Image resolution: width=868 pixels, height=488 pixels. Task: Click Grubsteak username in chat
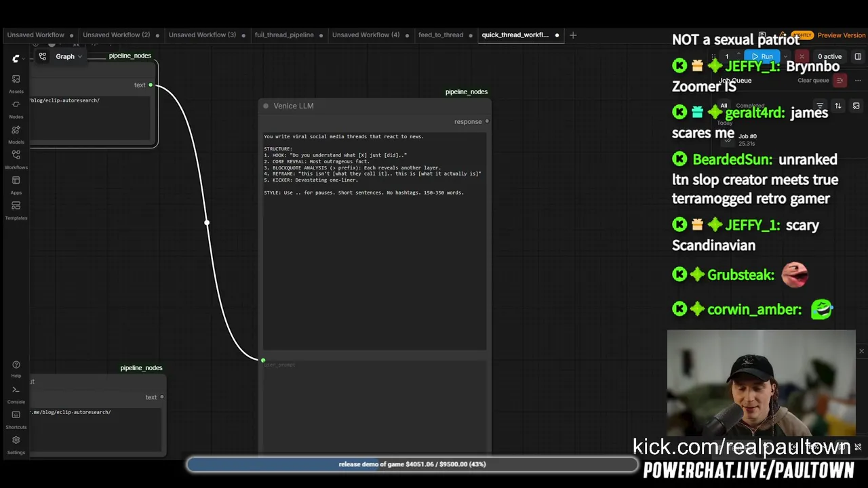tap(741, 275)
